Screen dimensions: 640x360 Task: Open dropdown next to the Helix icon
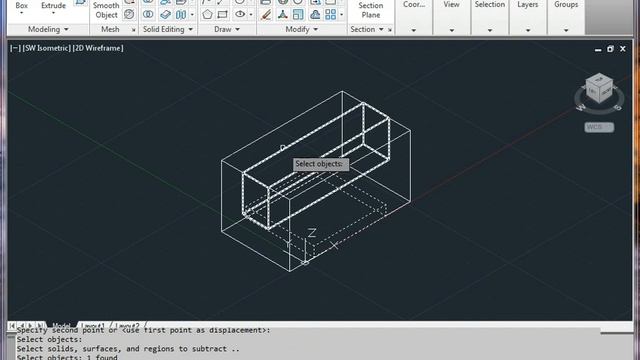point(251,15)
